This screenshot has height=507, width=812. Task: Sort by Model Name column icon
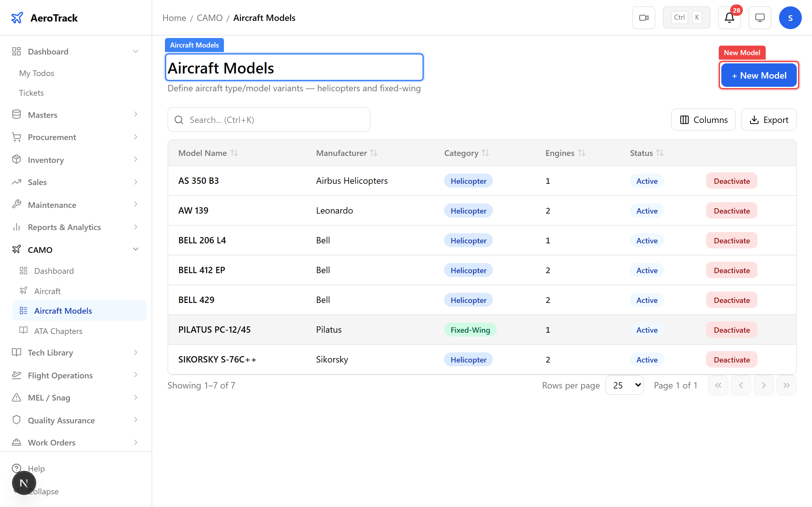pos(234,153)
